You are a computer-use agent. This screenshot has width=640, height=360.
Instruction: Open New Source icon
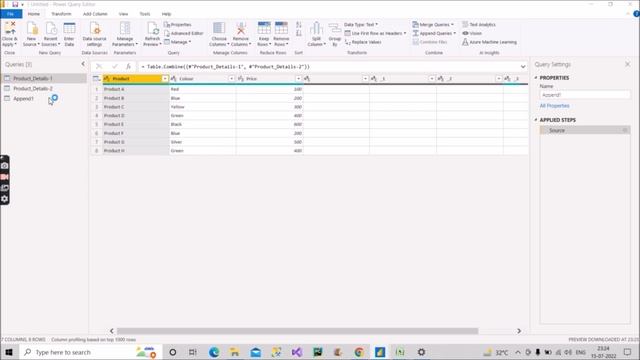[x=31, y=29]
